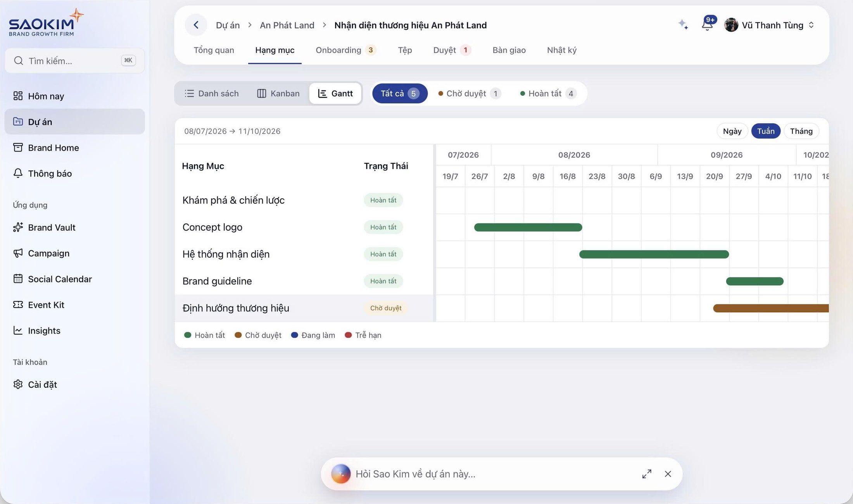Viewport: 853px width, 504px height.
Task: Filter by Hoàn tất status
Action: pos(548,93)
